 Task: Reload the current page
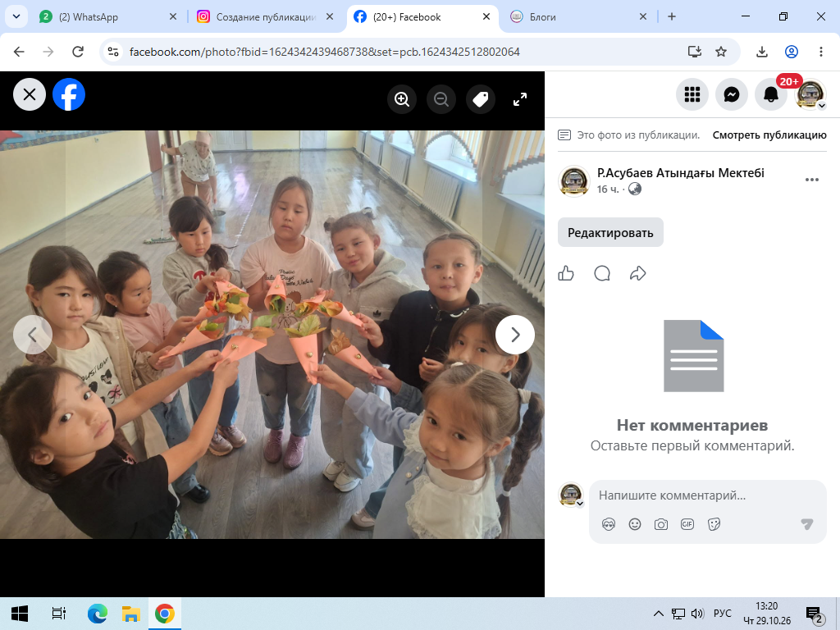(78, 52)
